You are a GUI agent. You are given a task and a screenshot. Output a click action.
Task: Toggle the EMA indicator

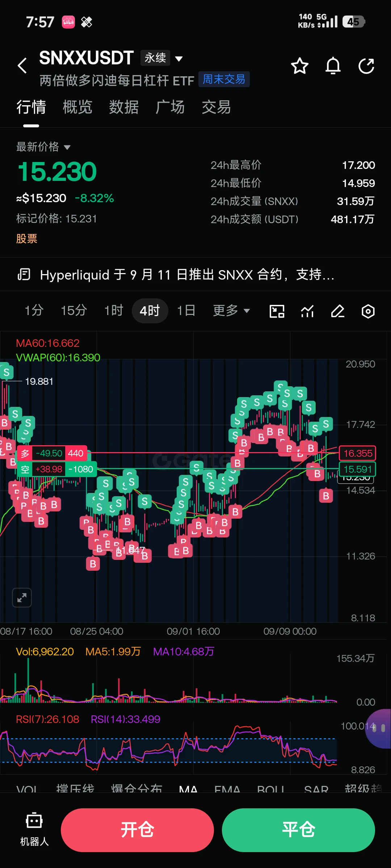point(227,788)
